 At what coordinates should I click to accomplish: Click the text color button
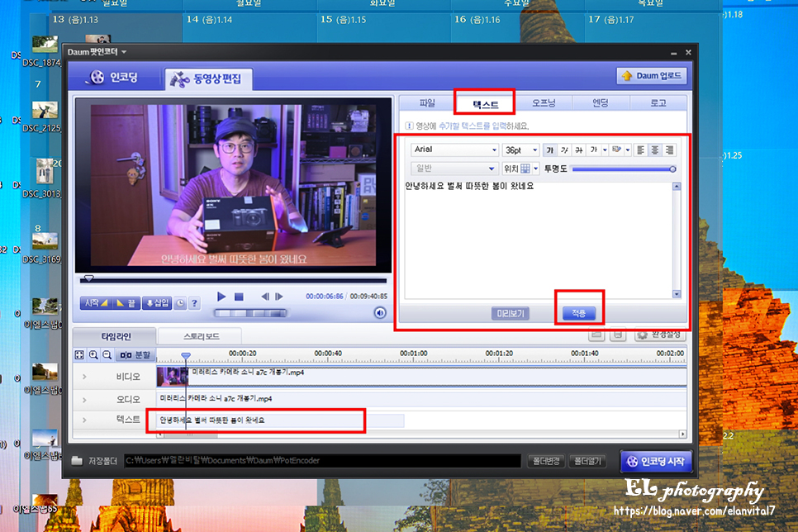point(593,150)
